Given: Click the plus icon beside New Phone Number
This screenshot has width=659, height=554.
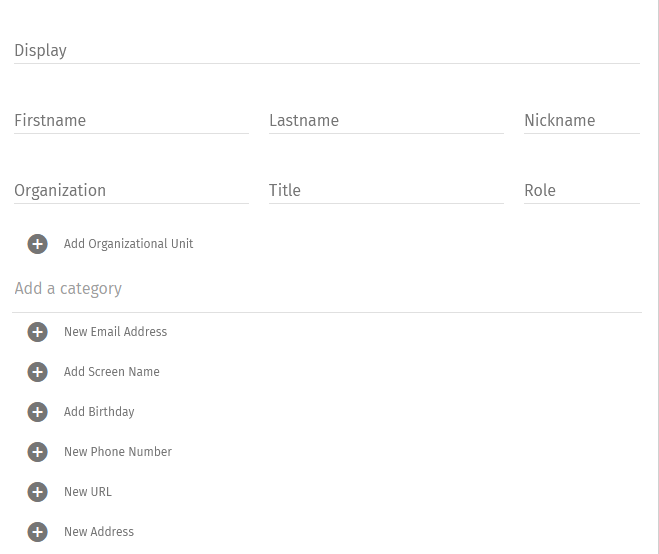Looking at the screenshot, I should pos(38,452).
